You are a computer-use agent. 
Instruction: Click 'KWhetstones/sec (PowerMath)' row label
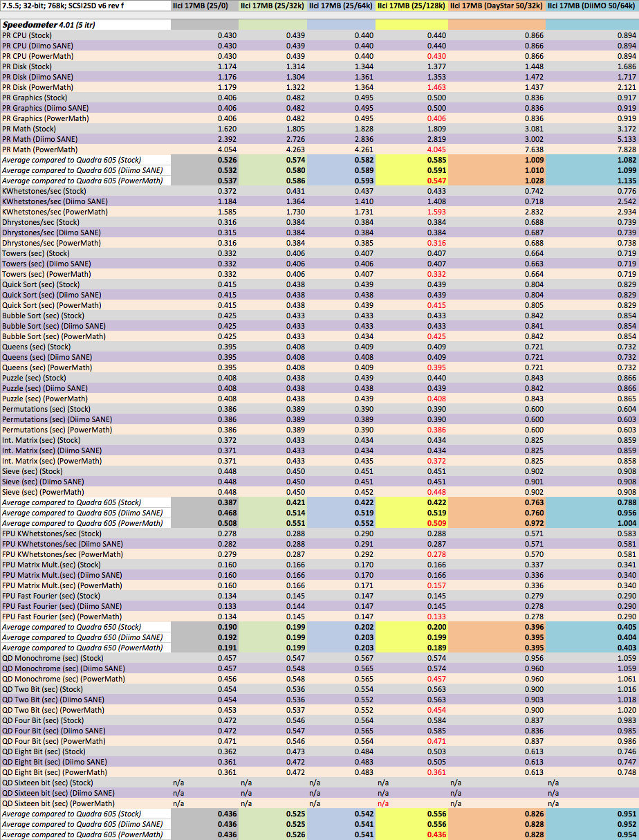55,211
